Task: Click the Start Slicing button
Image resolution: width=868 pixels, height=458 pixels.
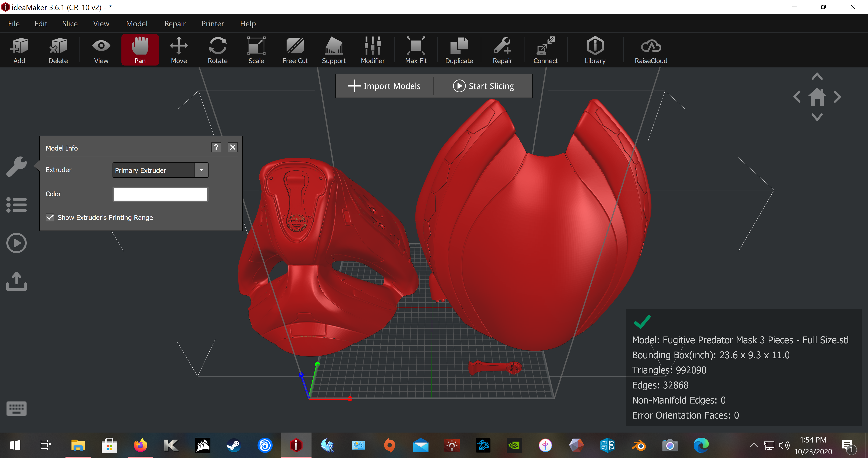Action: pyautogui.click(x=483, y=86)
